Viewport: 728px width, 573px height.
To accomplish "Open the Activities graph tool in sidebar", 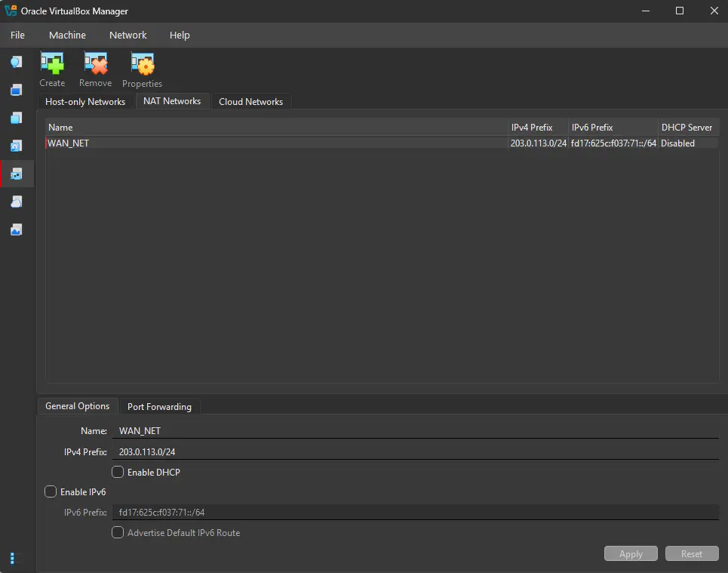I will point(17,230).
